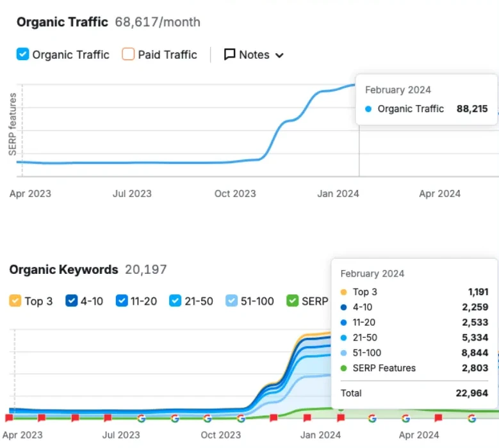Click Jul 2023 label on keywords chart axis
Image resolution: width=499 pixels, height=448 pixels.
pyautogui.click(x=121, y=435)
